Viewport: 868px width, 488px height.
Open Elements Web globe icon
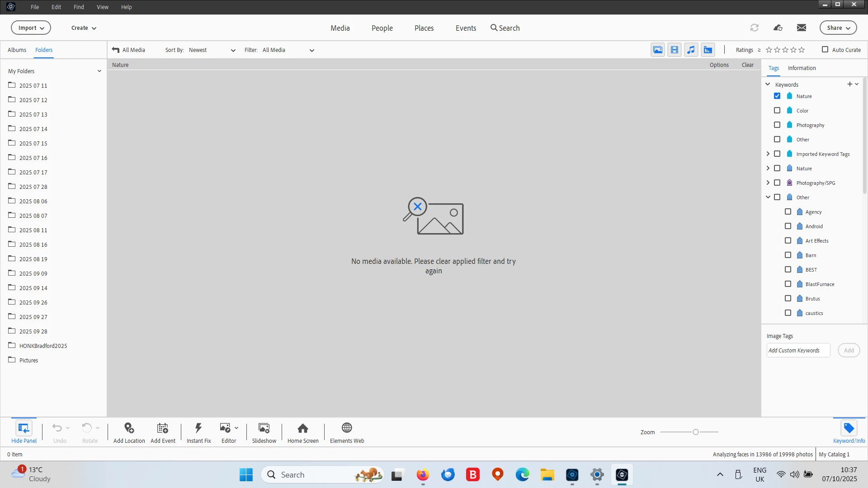coord(347,428)
